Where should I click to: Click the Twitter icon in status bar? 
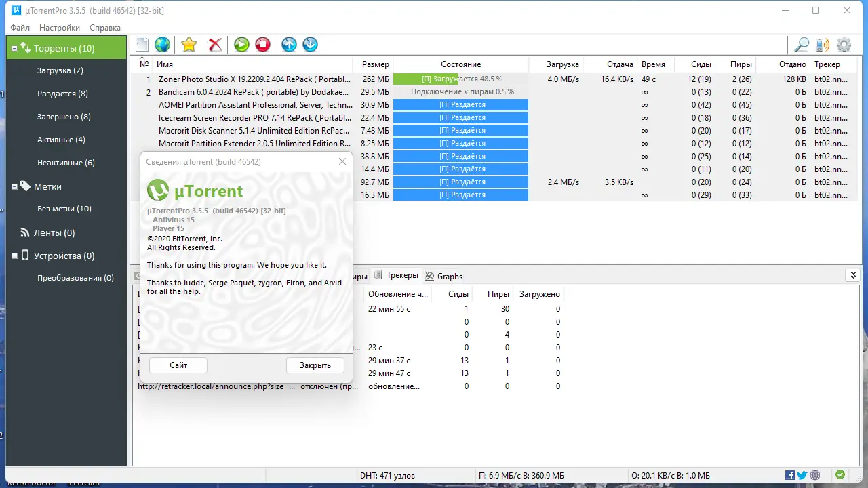coord(802,475)
